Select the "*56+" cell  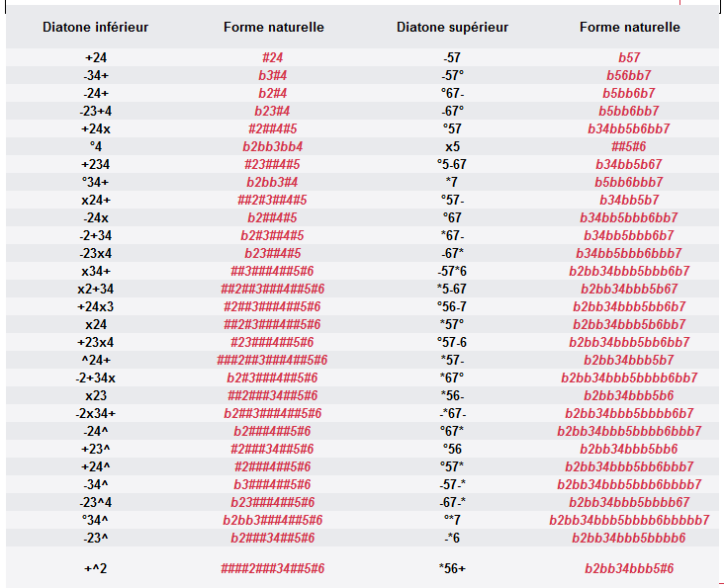coord(452,568)
